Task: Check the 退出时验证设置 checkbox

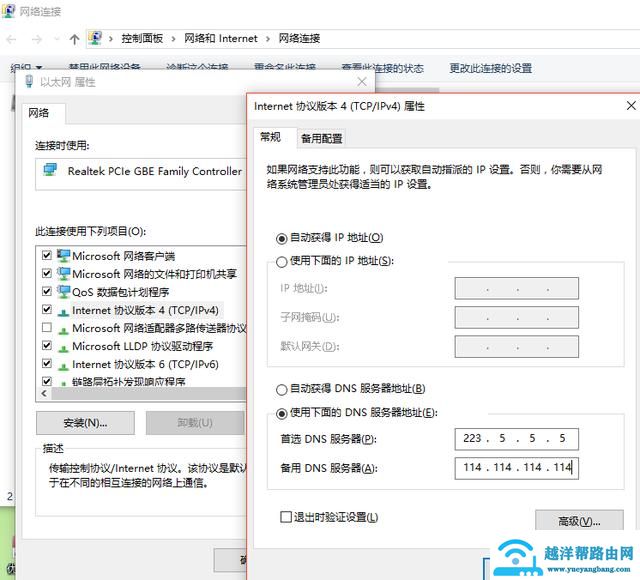Action: pos(286,516)
